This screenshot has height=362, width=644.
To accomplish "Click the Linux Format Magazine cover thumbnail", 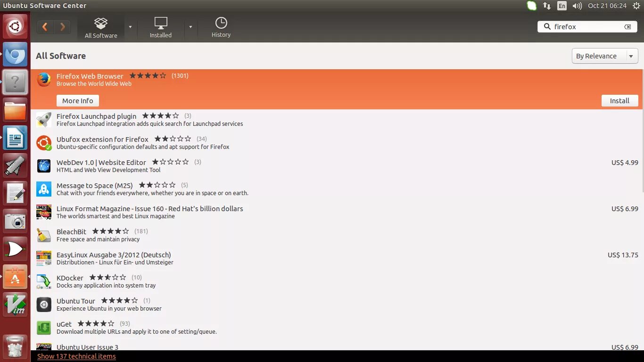I will click(x=44, y=212).
